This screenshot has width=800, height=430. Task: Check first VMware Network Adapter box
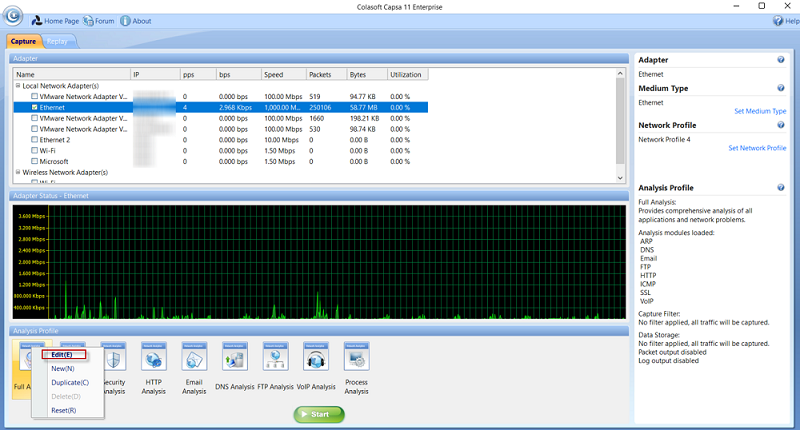(x=35, y=96)
